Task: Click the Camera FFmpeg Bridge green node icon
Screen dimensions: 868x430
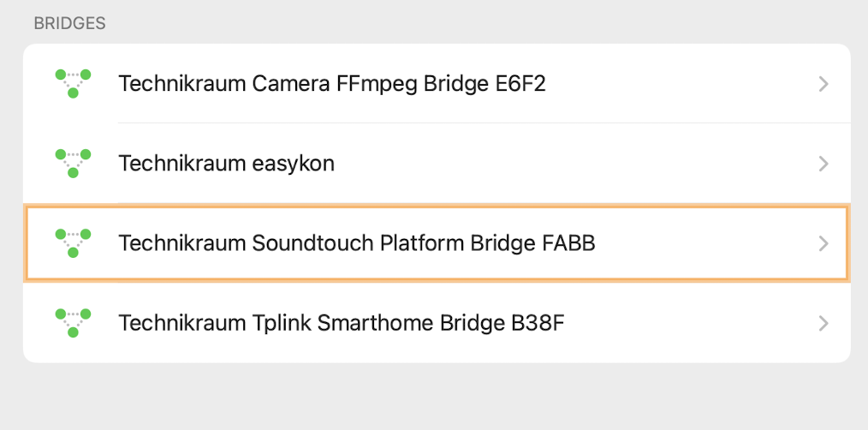Action: click(x=73, y=83)
